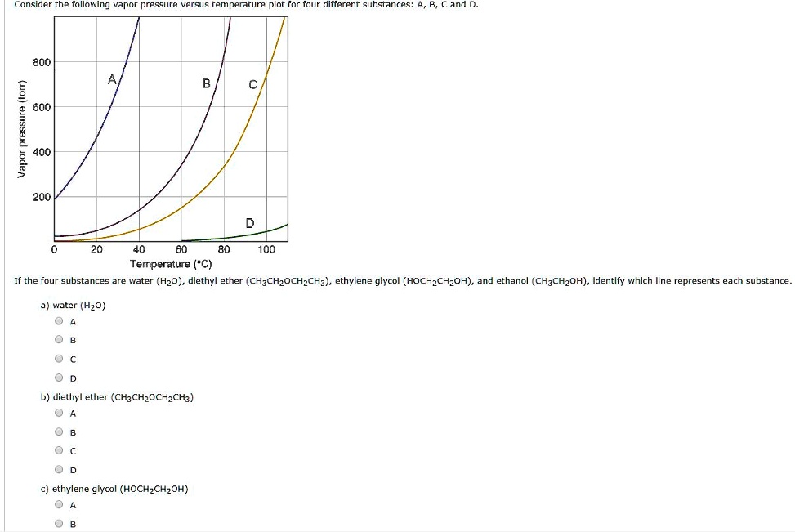Select radio button B for water
Viewport: 795px width, 532px height.
point(59,340)
